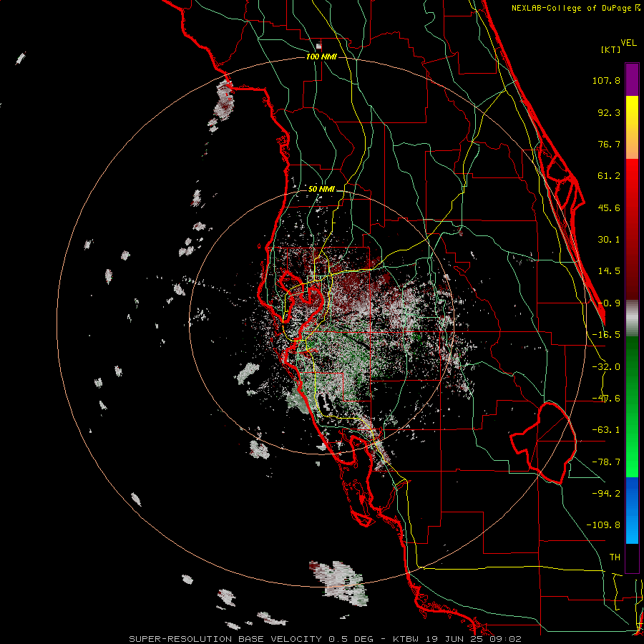This screenshot has height=644, width=644.
Task: Click the -32.0 value on velocity scale
Action: (x=606, y=367)
